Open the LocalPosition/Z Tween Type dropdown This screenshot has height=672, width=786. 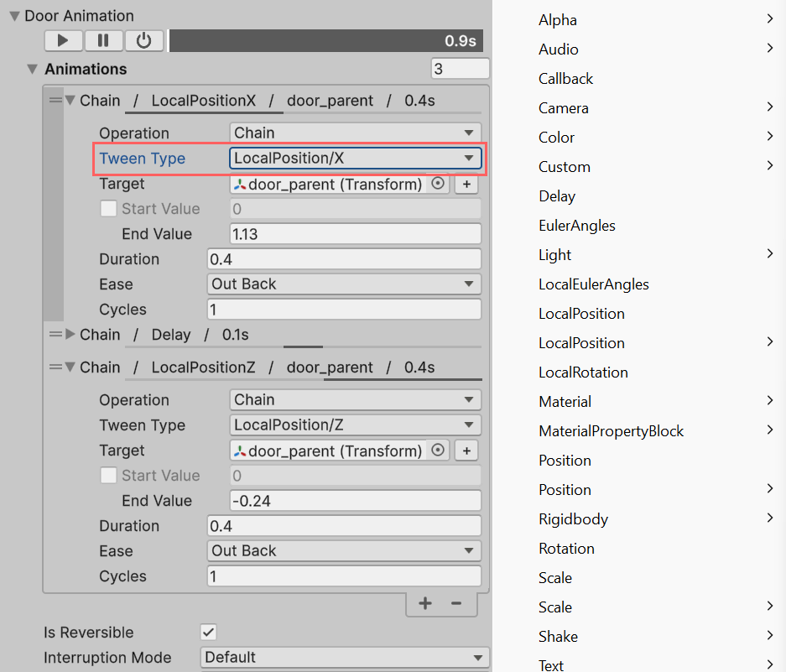coord(356,425)
